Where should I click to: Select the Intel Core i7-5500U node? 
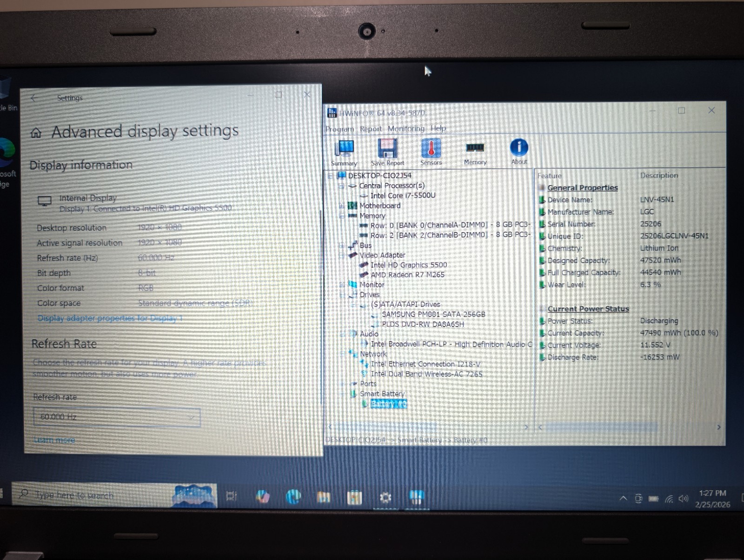coord(403,195)
